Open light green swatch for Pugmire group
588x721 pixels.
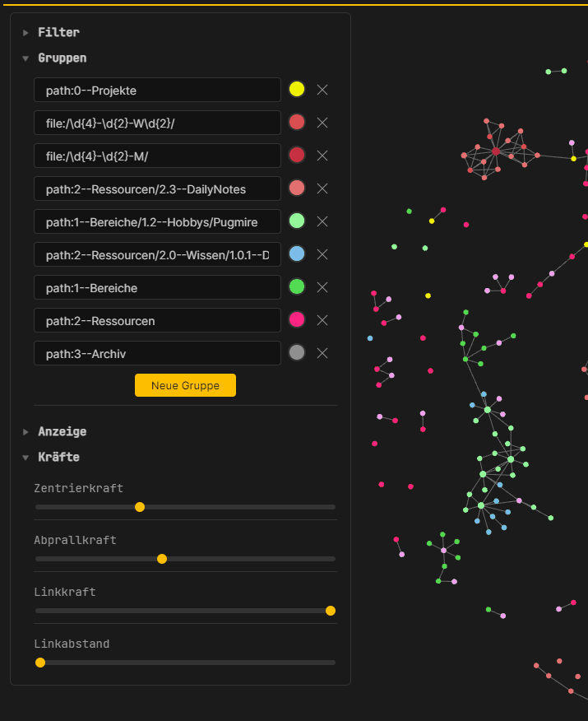click(x=297, y=221)
